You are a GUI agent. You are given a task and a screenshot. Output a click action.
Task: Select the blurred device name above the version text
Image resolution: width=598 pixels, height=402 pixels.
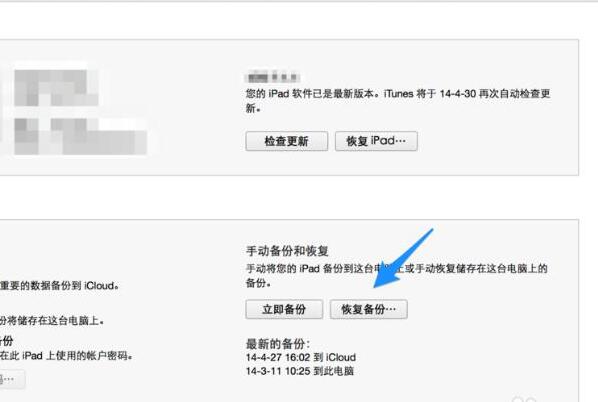[272, 77]
